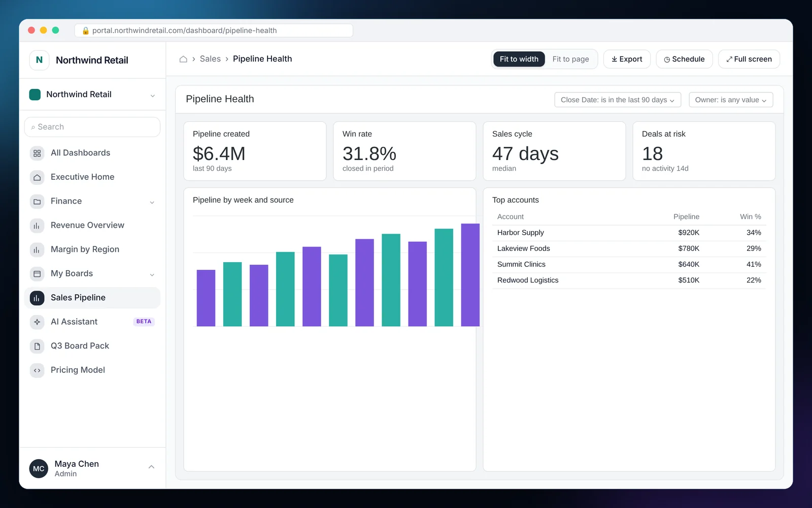Click the Redwood Logistics account name
Screen dimensions: 812x508
(x=528, y=280)
